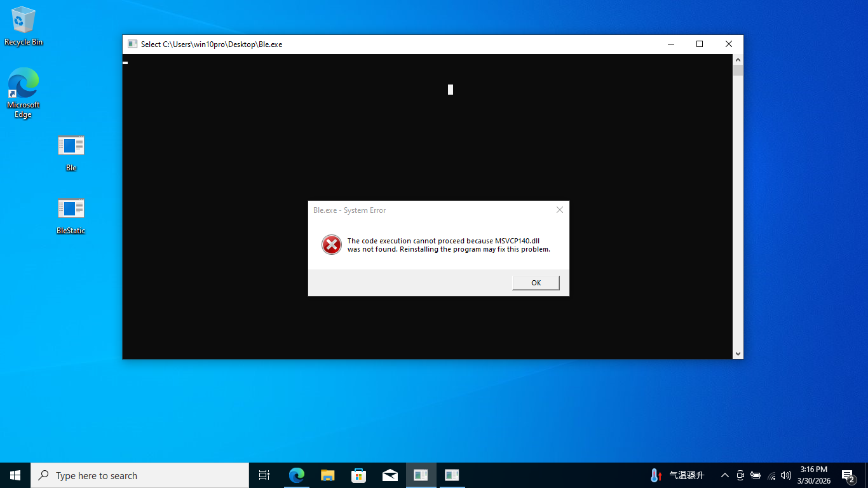This screenshot has height=488, width=868.
Task: Open the Recycle Bin desktop icon
Action: (x=24, y=27)
